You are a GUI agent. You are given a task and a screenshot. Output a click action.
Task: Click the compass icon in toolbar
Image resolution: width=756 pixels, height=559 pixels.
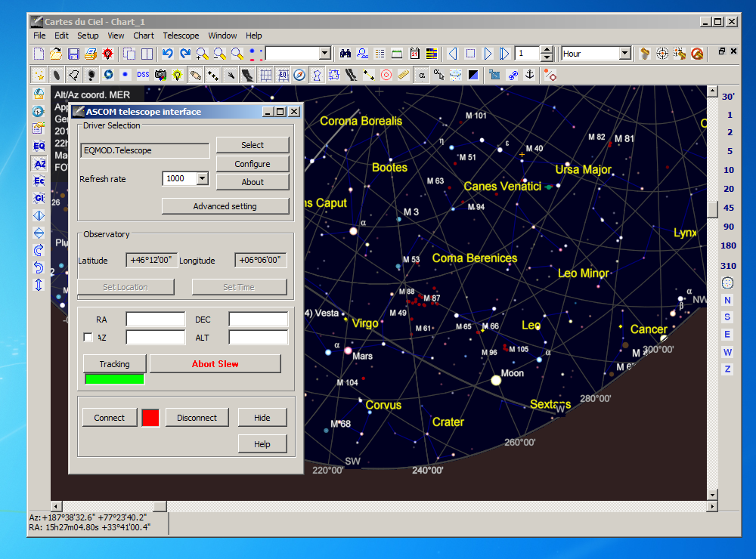299,75
